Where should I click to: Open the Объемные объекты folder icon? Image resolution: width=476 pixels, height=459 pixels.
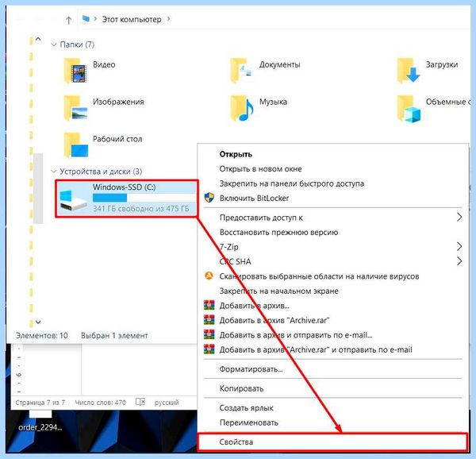[409, 109]
